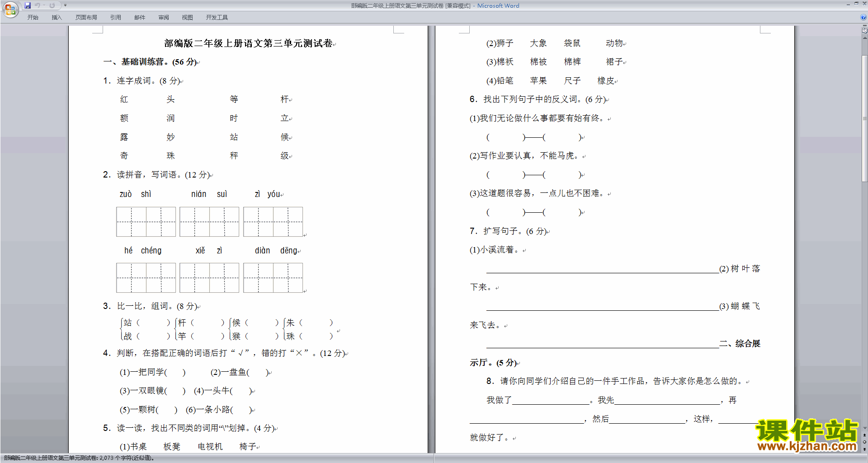Click the vertical scrollbar up arrow

coord(864,38)
